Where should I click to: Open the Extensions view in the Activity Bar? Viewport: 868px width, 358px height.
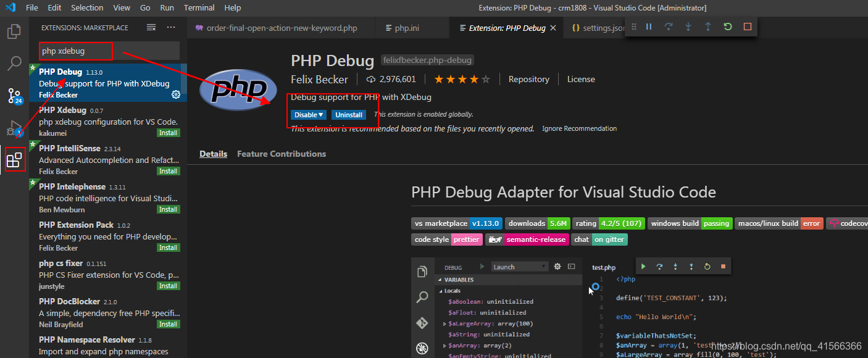click(14, 158)
